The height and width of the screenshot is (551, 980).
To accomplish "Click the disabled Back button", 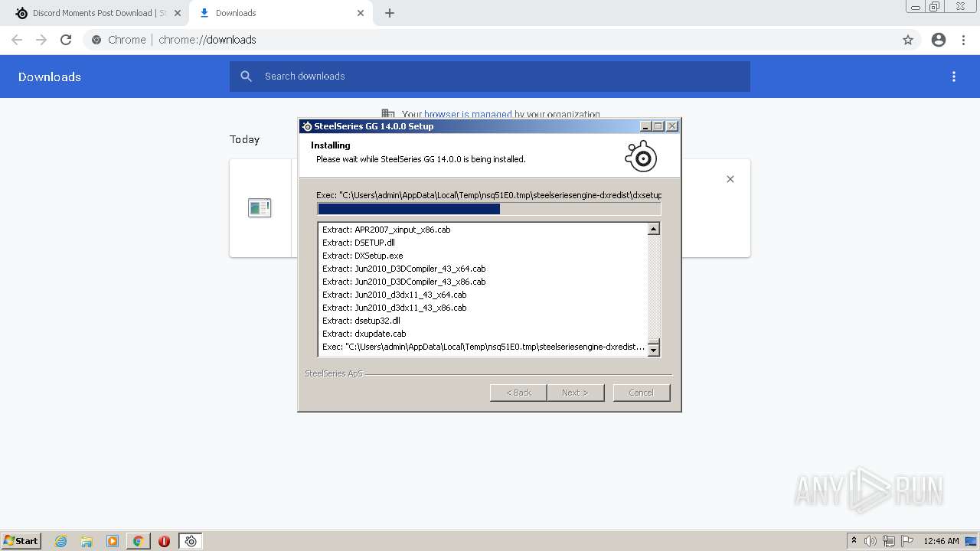I will click(x=518, y=393).
